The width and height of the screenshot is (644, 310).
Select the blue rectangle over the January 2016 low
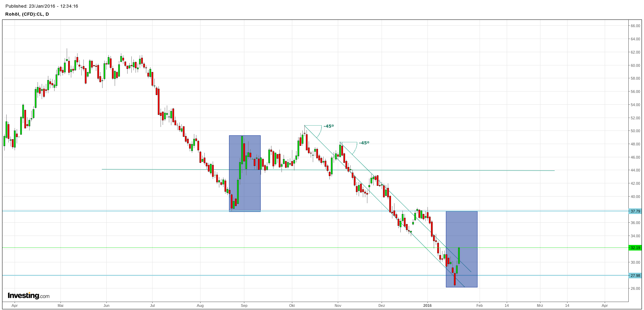pyautogui.click(x=462, y=249)
